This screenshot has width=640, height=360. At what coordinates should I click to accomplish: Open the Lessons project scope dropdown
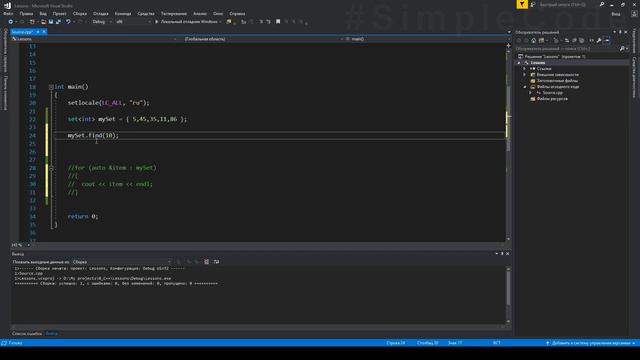pyautogui.click(x=95, y=39)
